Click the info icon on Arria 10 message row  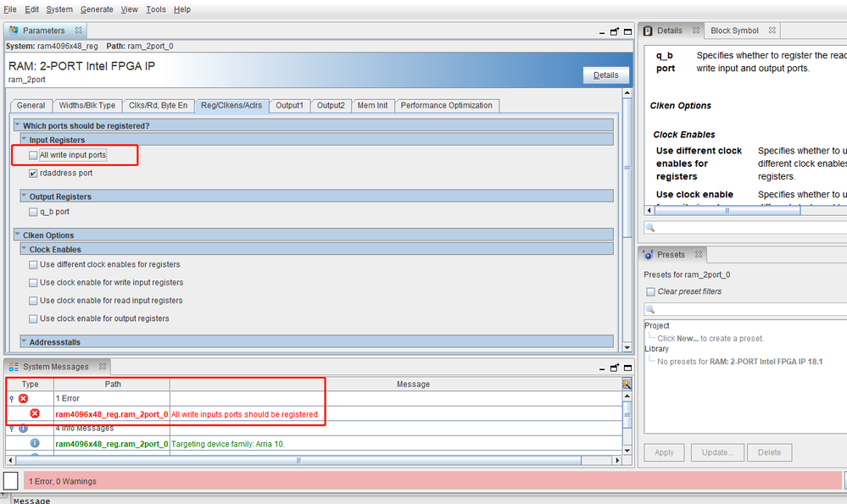pyautogui.click(x=35, y=443)
